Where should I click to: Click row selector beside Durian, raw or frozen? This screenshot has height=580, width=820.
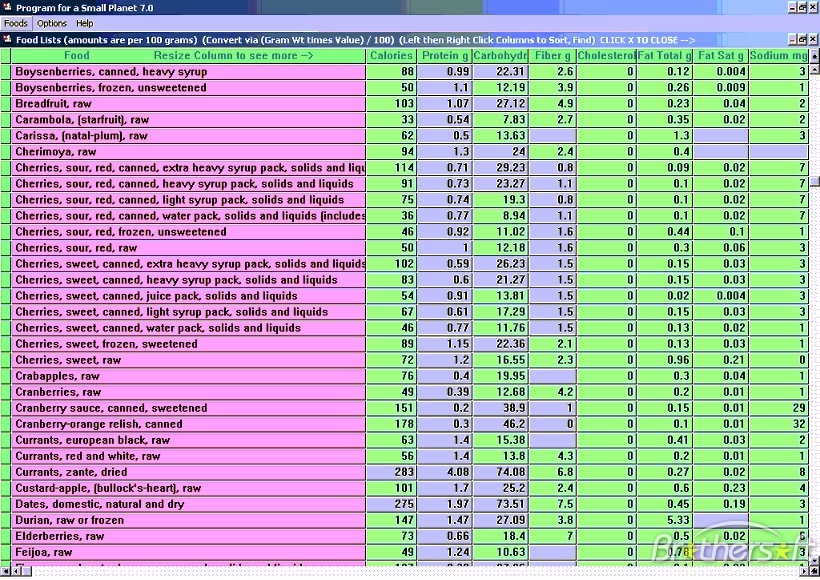[5, 520]
